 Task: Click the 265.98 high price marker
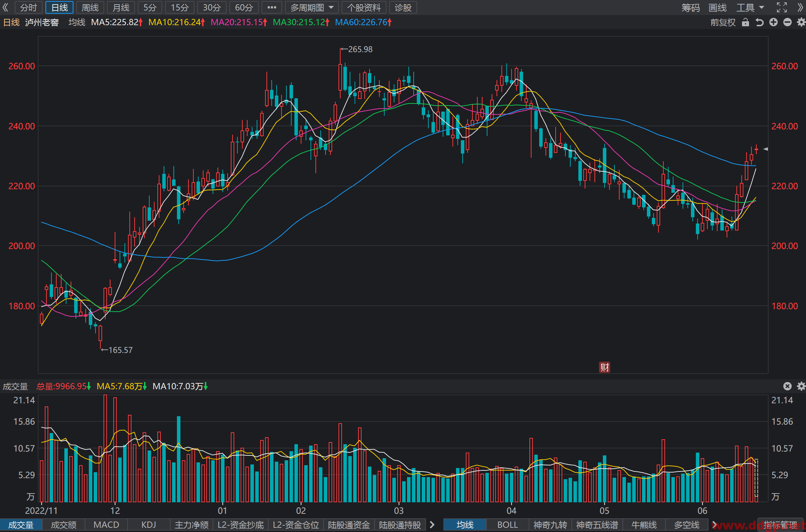(x=357, y=49)
